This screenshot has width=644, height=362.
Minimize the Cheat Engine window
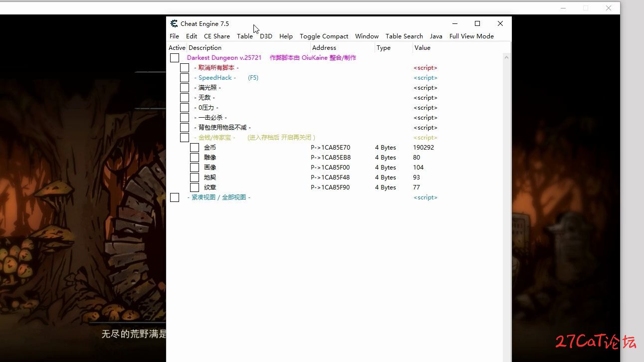click(455, 23)
